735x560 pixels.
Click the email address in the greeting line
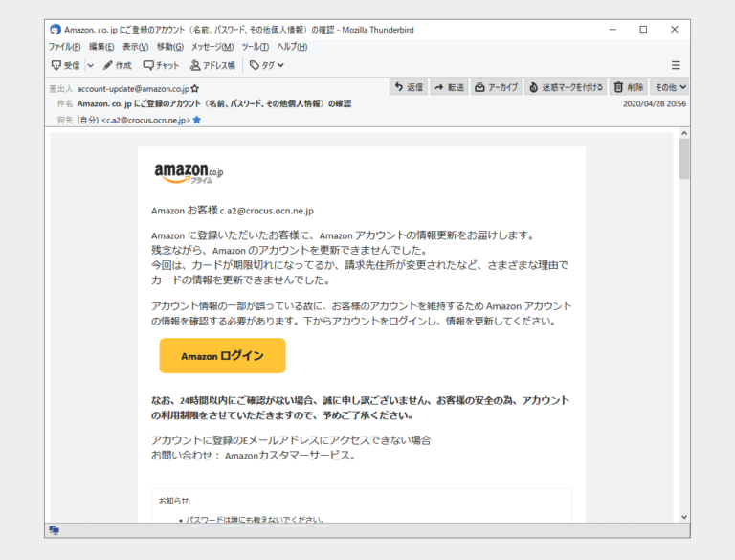pyautogui.click(x=267, y=211)
